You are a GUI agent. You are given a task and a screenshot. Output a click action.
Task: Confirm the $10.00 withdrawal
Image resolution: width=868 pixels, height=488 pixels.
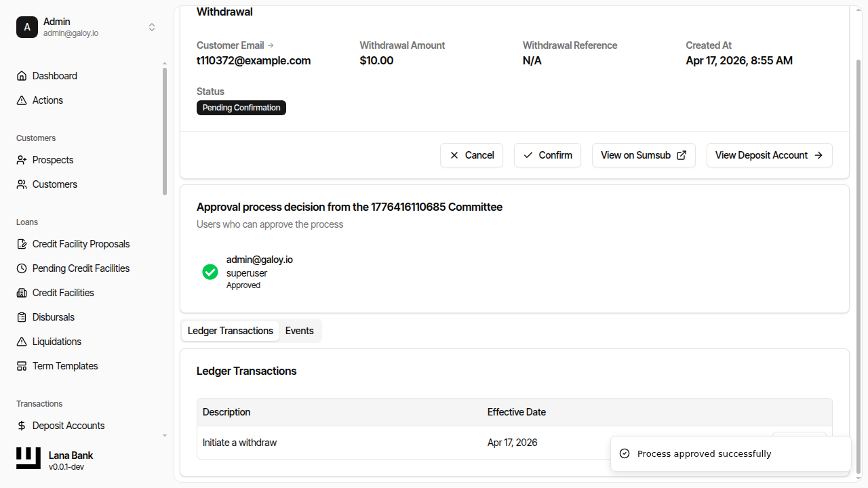click(547, 155)
